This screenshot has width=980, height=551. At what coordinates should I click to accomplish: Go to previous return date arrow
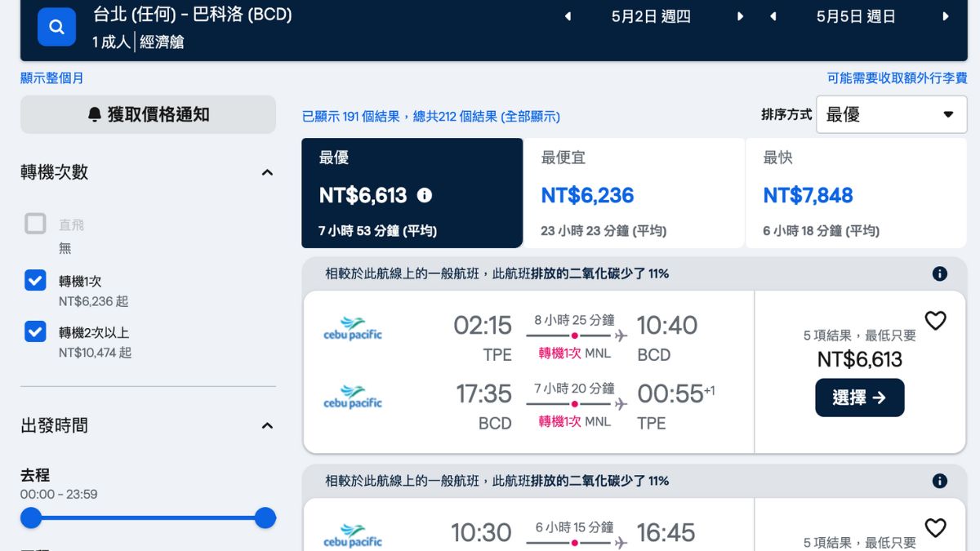pyautogui.click(x=773, y=16)
